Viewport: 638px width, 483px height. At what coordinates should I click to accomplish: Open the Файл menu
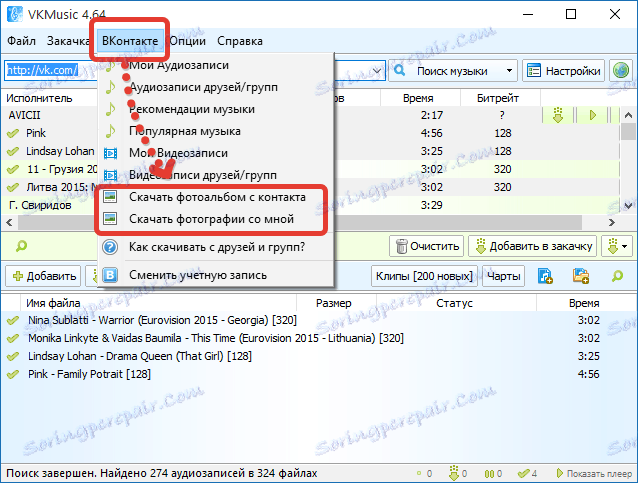(x=21, y=41)
